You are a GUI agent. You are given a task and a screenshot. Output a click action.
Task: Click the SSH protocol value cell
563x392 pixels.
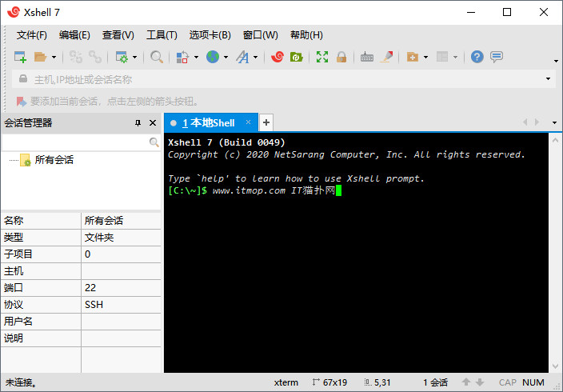121,305
